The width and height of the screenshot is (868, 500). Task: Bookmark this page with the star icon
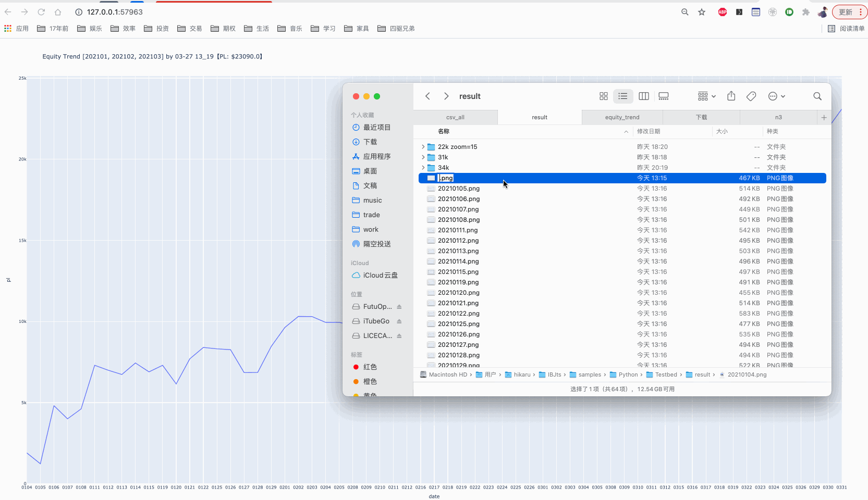tap(702, 12)
